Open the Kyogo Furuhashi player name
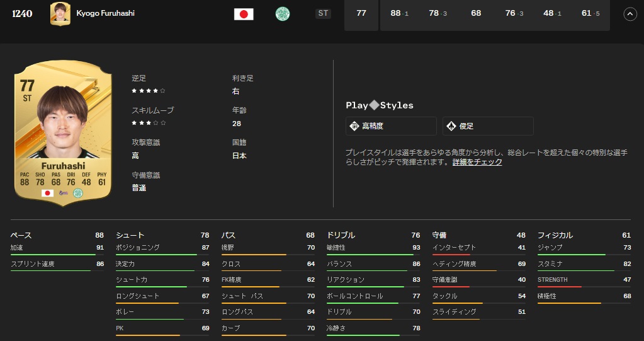The width and height of the screenshot is (644, 341). tap(105, 13)
